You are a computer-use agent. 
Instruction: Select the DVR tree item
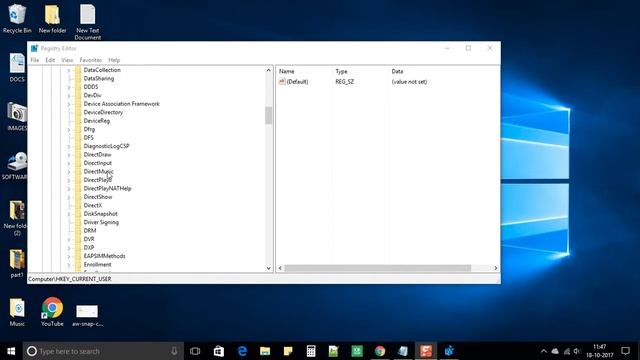(x=89, y=239)
